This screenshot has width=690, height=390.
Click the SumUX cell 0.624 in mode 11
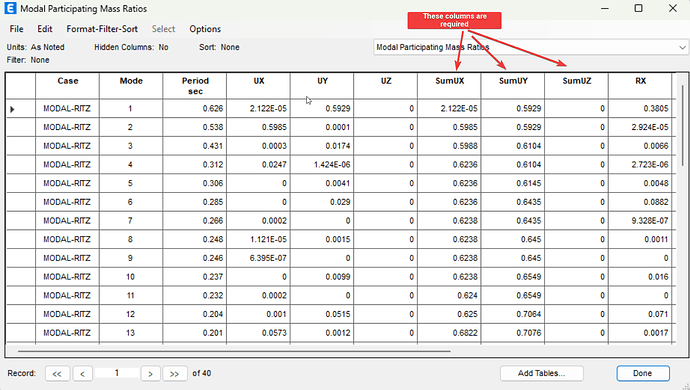pyautogui.click(x=449, y=296)
